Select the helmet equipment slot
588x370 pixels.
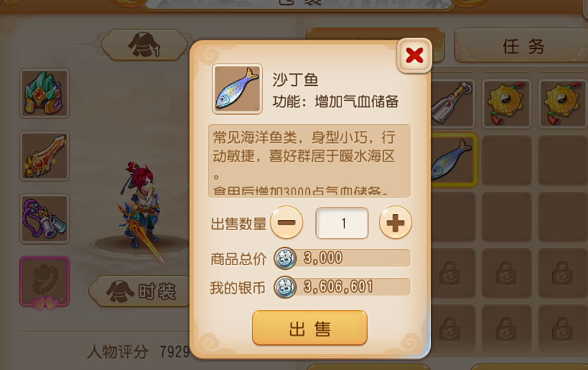coord(45,94)
